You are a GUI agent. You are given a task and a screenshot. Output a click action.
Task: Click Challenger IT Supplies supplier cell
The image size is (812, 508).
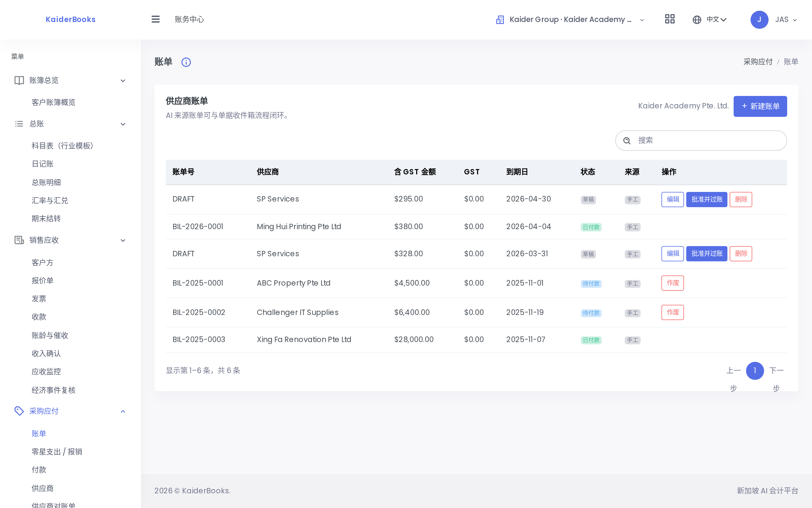point(297,312)
